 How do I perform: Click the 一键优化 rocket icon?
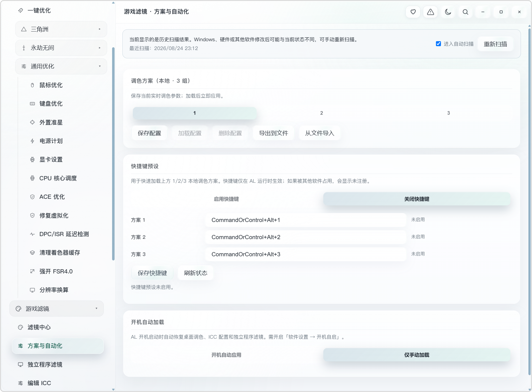20,11
